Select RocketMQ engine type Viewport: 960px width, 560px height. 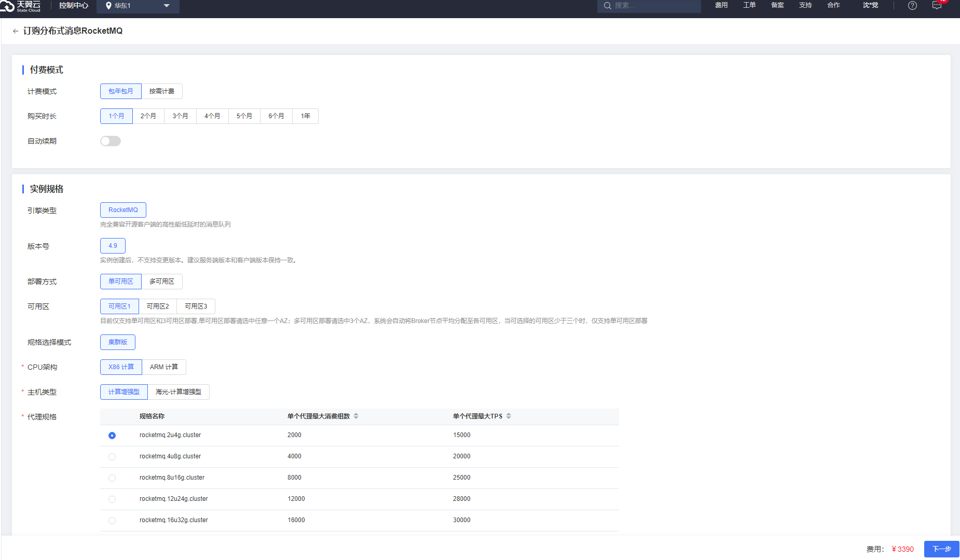(x=123, y=210)
